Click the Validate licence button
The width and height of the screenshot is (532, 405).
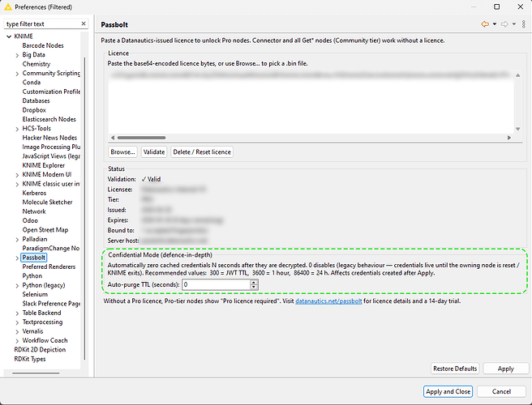point(154,152)
